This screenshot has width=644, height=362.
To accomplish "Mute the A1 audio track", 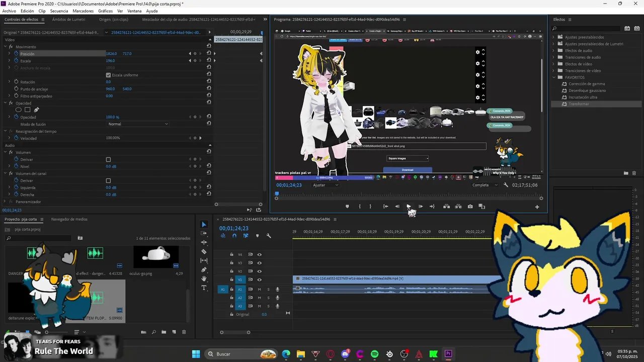I will 260,289.
